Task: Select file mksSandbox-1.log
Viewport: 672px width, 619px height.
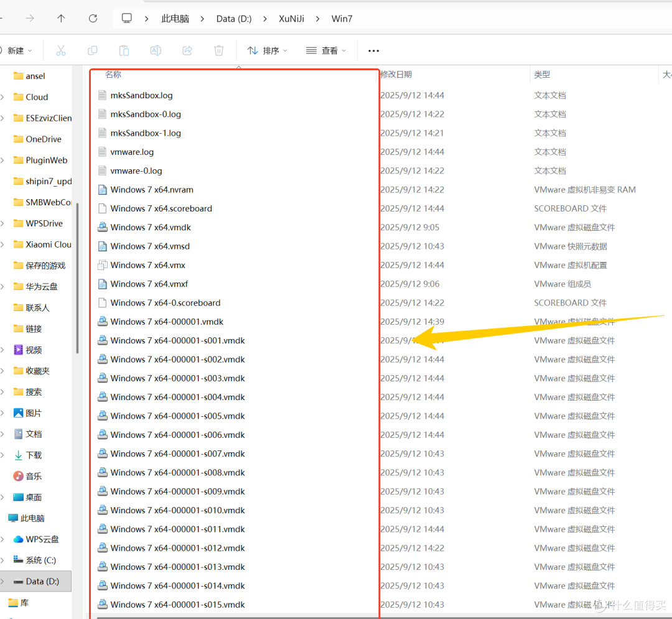Action: coord(146,133)
